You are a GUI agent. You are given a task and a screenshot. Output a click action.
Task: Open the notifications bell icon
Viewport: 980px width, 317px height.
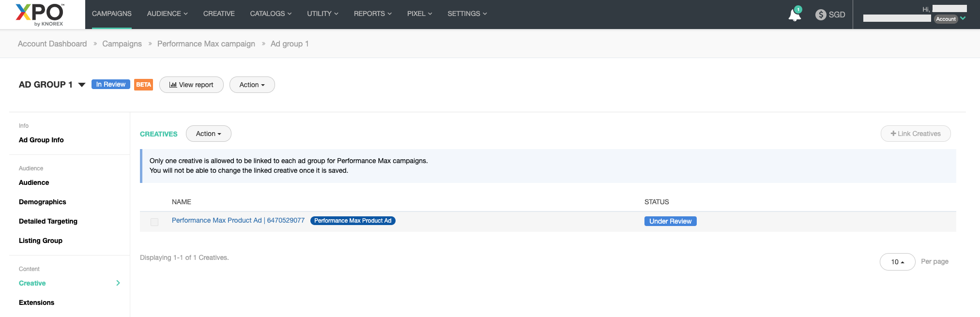pos(795,15)
